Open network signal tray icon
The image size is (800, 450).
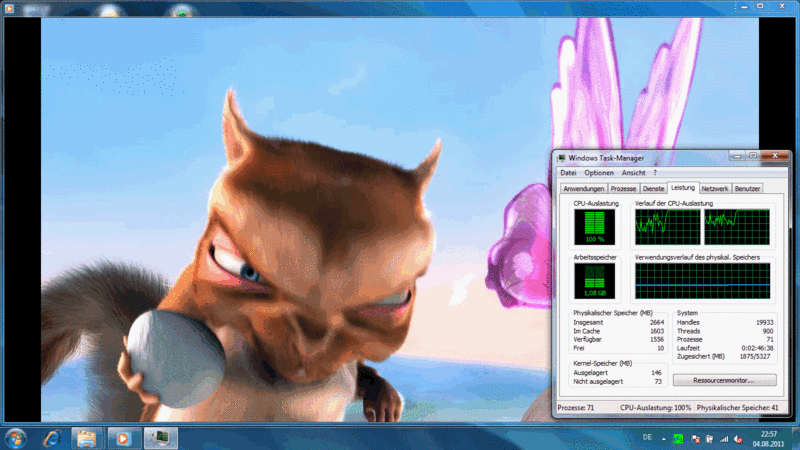(x=724, y=439)
